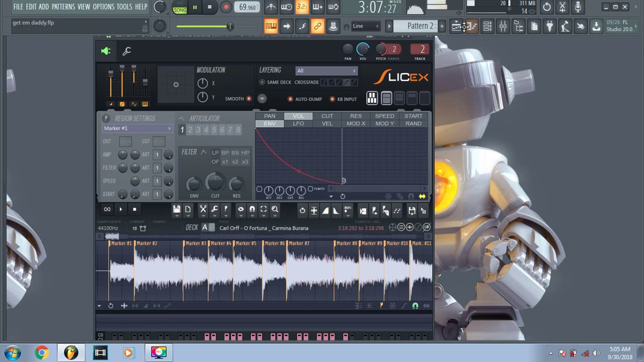The height and width of the screenshot is (362, 644).
Task: Click the zoom-in plus circle above waveform
Action: click(410, 227)
